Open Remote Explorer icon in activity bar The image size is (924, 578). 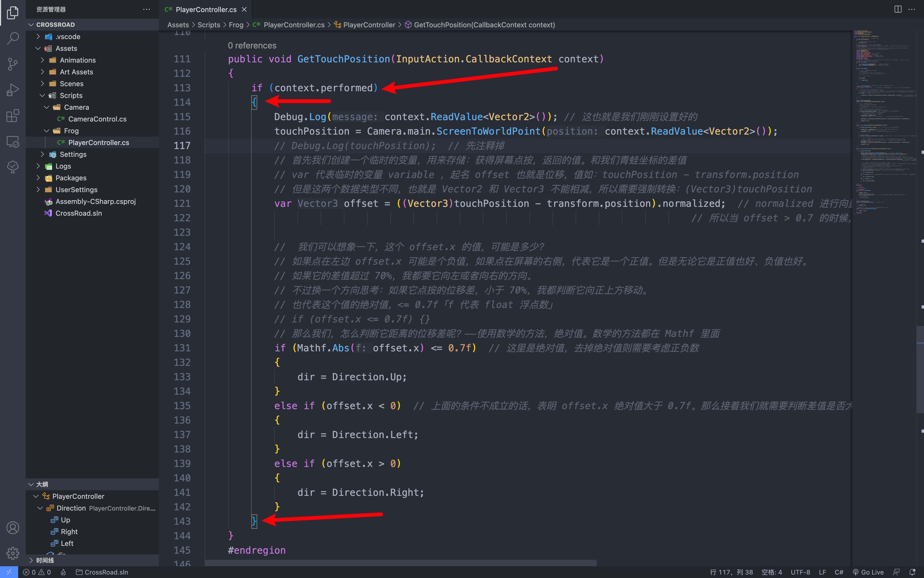tap(13, 142)
